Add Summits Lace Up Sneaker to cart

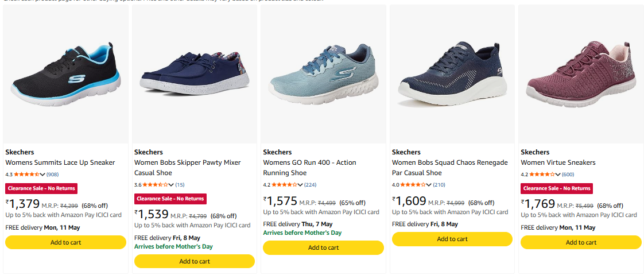click(x=65, y=242)
